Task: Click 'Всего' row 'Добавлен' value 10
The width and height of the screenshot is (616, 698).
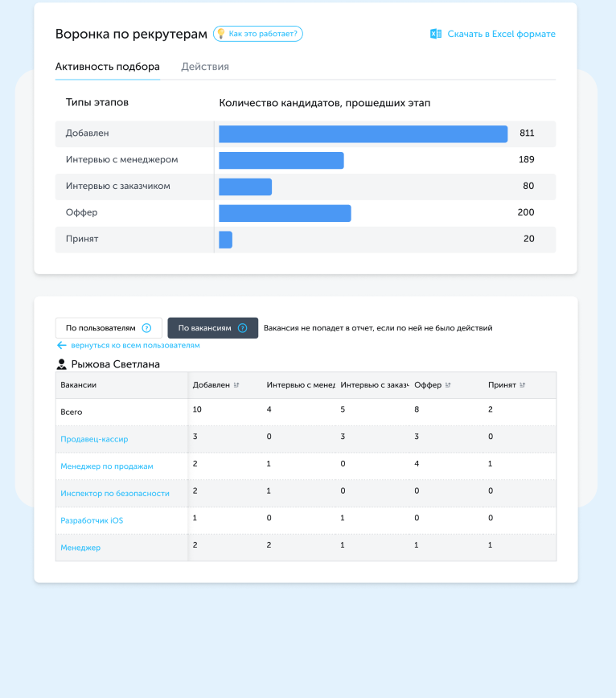Action: coord(197,409)
